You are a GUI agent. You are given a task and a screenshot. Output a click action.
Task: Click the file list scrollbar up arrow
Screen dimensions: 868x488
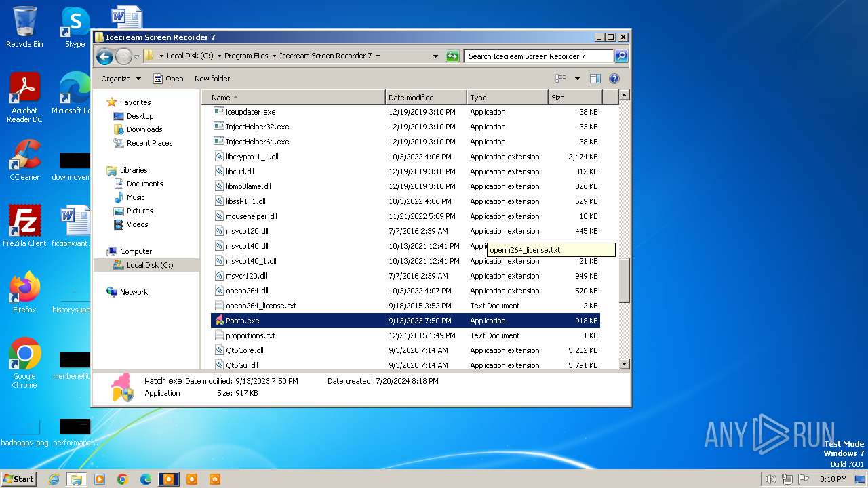pyautogui.click(x=625, y=96)
